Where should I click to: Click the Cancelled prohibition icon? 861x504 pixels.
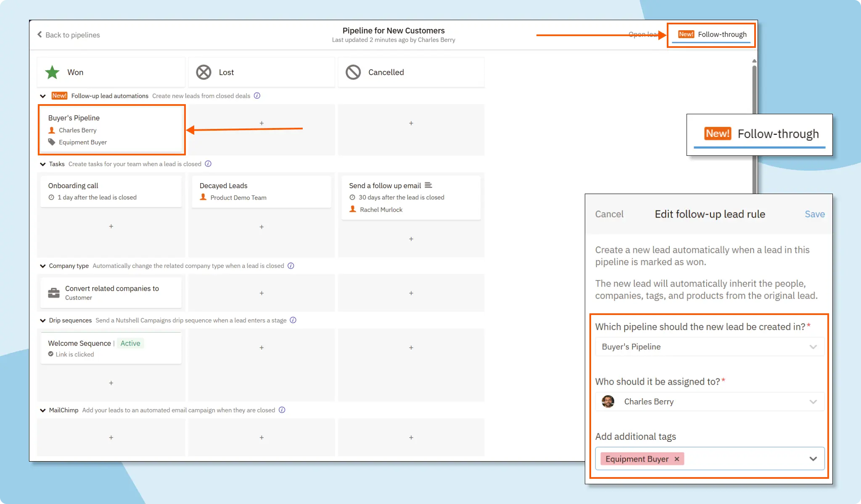click(353, 72)
